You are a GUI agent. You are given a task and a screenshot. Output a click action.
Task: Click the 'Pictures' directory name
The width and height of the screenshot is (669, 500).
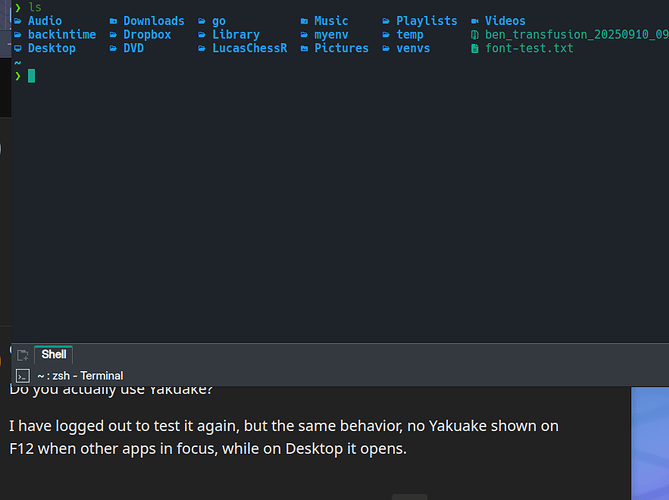click(341, 48)
